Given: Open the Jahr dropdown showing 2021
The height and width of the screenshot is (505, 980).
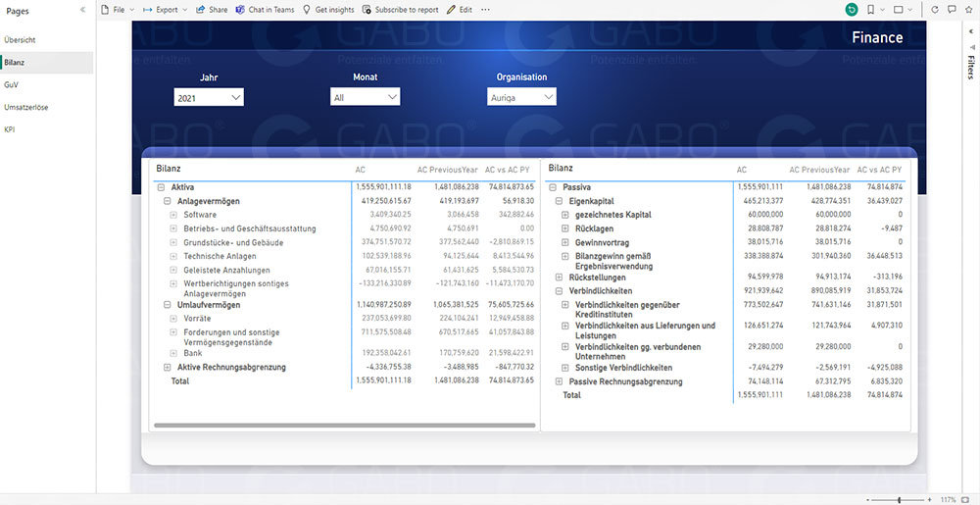Looking at the screenshot, I should tap(209, 97).
